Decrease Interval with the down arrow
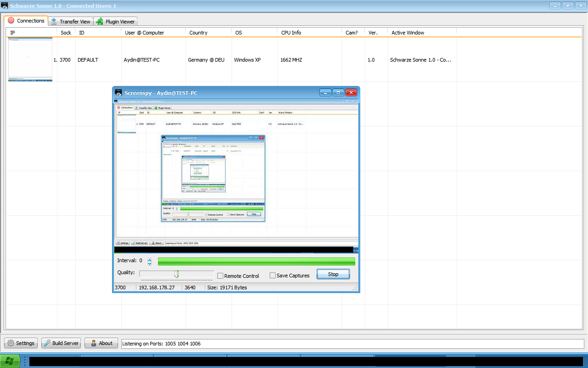 pos(150,264)
